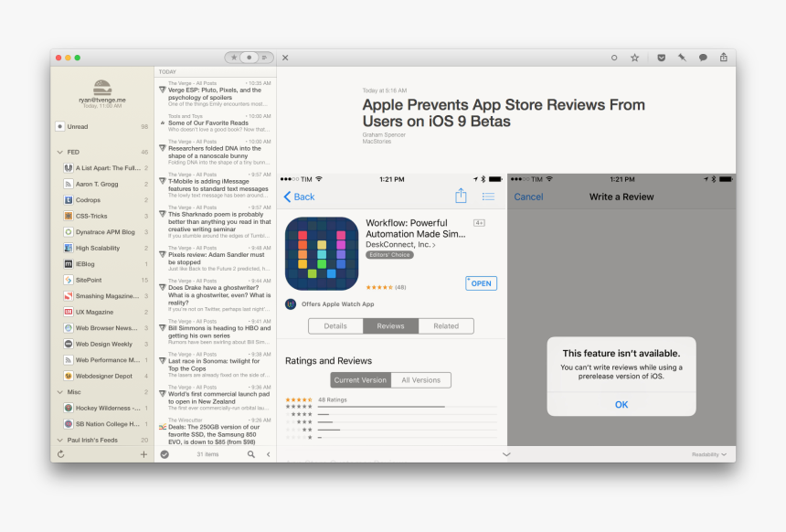Open the share menu for this article
The image size is (786, 532).
tap(723, 57)
